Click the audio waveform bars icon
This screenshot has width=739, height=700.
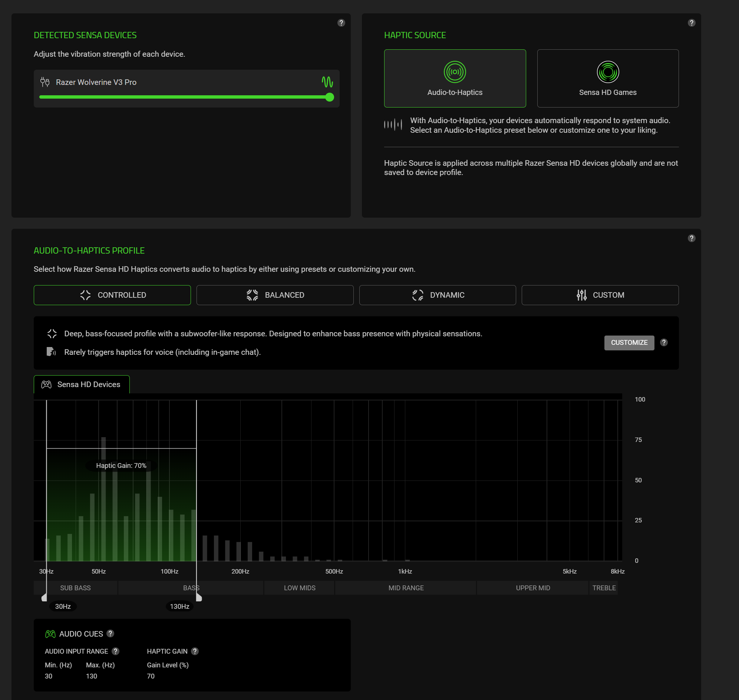[393, 125]
